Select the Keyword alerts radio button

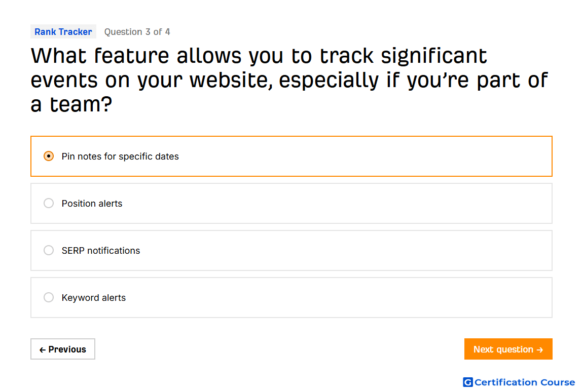coord(49,298)
